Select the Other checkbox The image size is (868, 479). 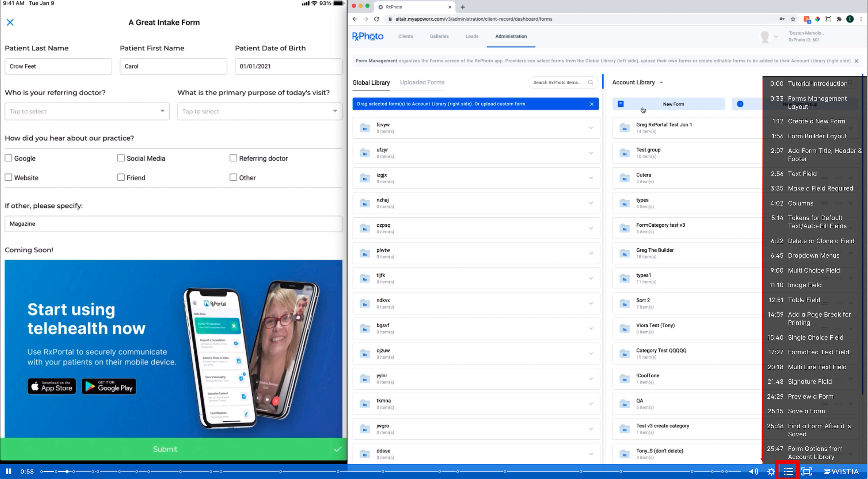coord(233,177)
